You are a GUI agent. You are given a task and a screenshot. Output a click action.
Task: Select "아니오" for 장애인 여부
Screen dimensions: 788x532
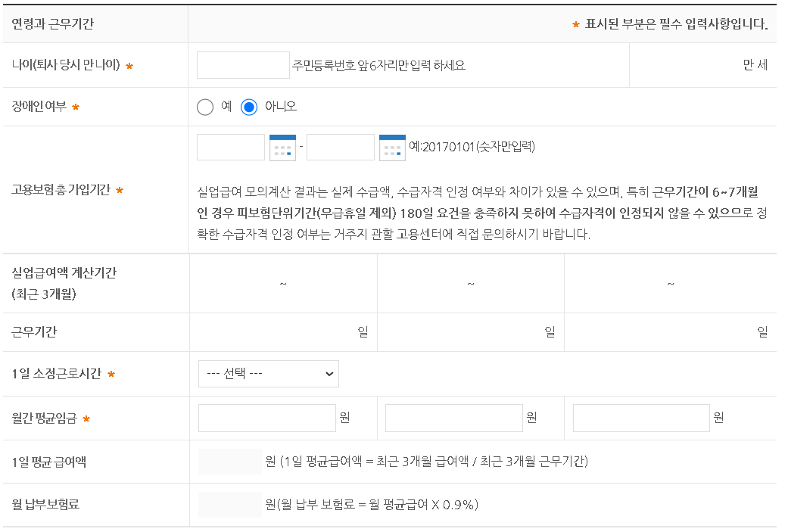pos(251,106)
